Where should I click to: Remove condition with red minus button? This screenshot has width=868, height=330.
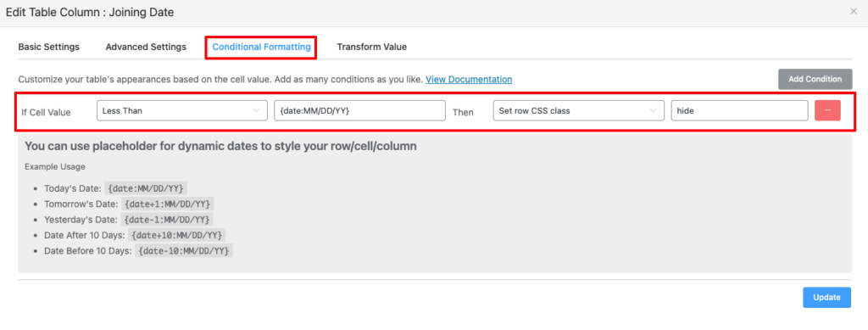click(x=827, y=110)
